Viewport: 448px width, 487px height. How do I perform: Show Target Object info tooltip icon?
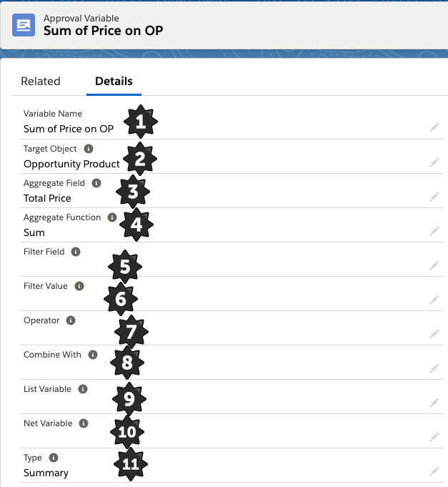coord(89,149)
